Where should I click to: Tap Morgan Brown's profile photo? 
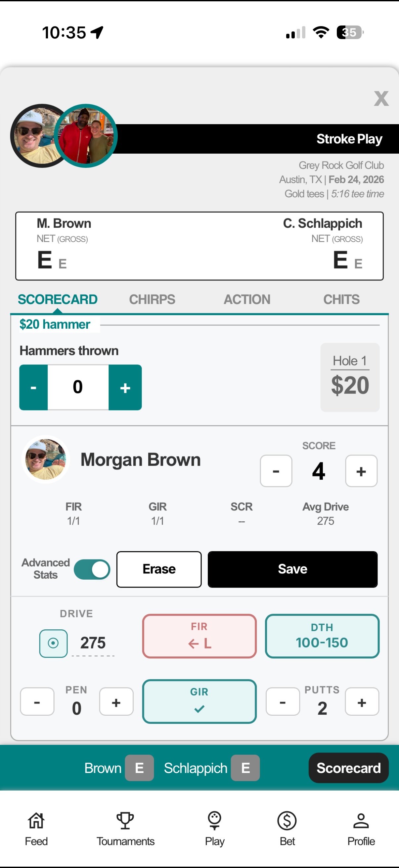click(x=46, y=459)
